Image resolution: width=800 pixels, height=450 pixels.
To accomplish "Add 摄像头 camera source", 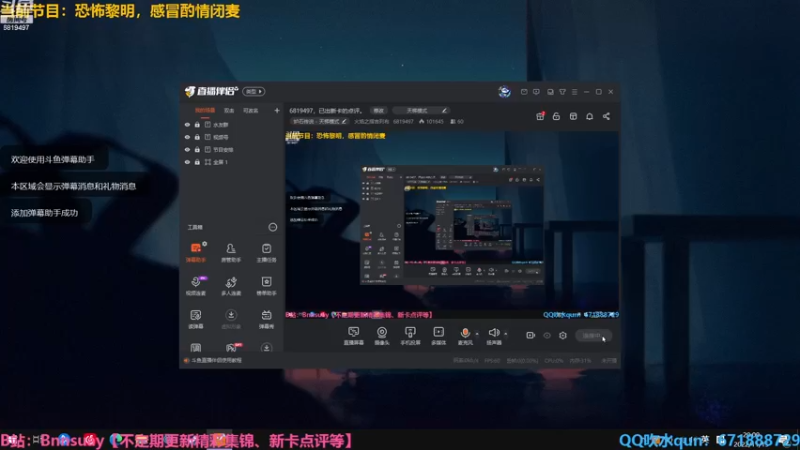I will (382, 336).
